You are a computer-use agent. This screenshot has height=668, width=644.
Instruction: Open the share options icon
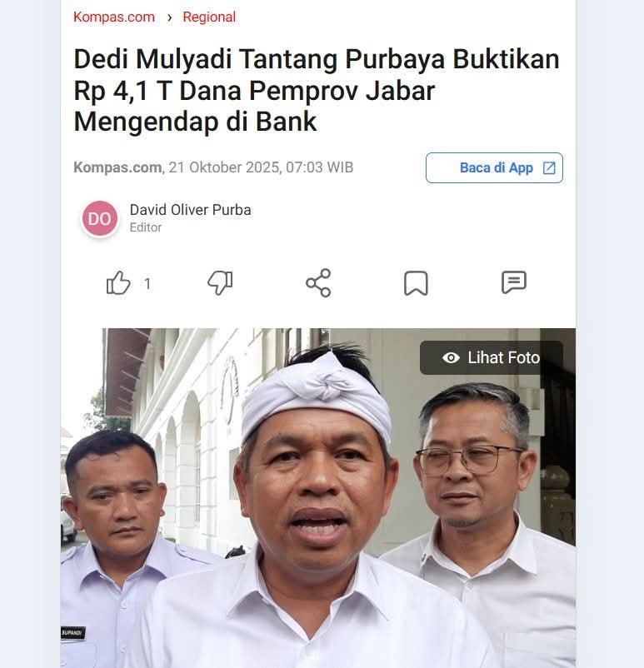(x=318, y=283)
